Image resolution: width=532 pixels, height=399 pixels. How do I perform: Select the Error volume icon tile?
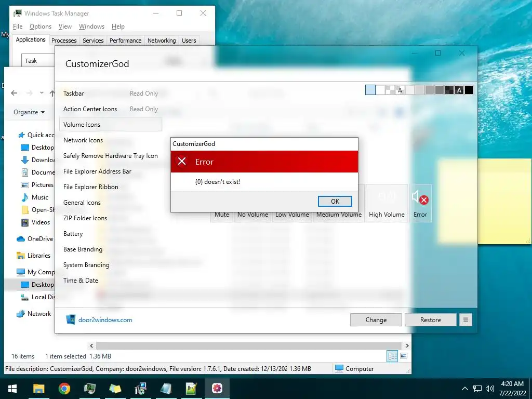coord(420,203)
